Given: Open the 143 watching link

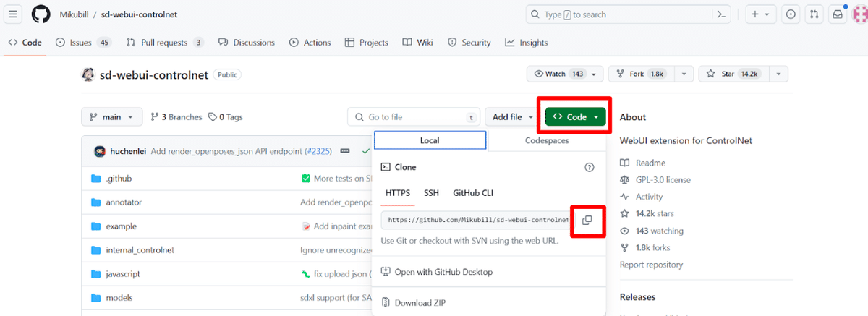Looking at the screenshot, I should [x=652, y=231].
